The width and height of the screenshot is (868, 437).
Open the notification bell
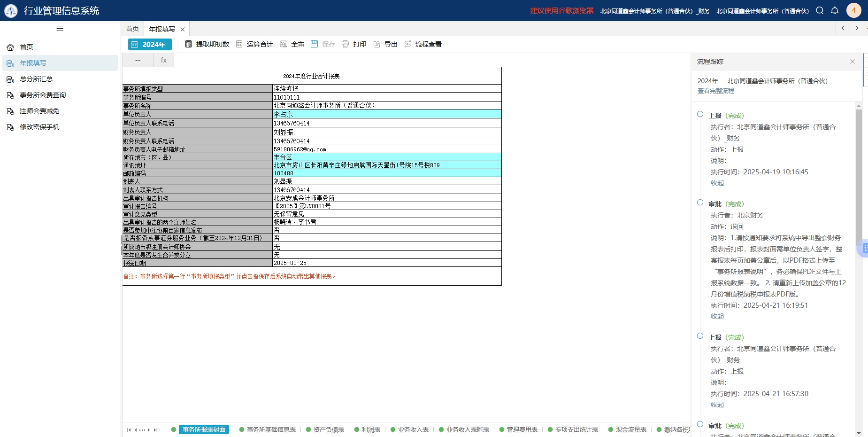(835, 10)
